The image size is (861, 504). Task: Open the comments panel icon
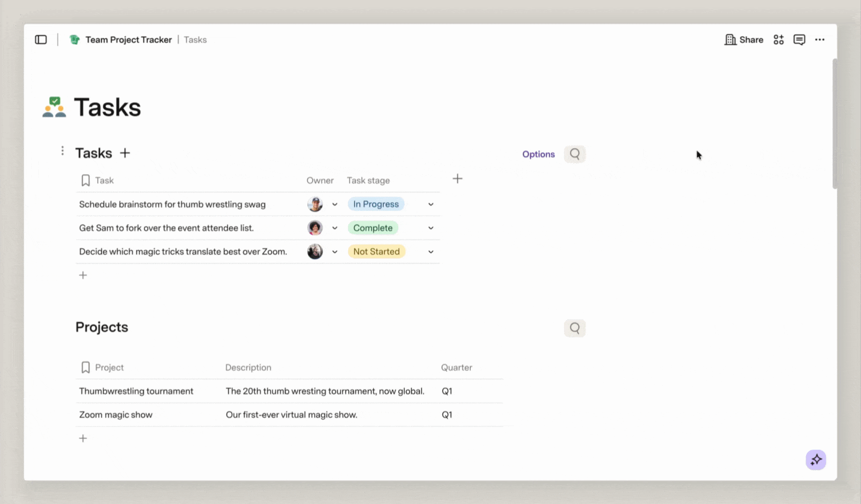(799, 40)
